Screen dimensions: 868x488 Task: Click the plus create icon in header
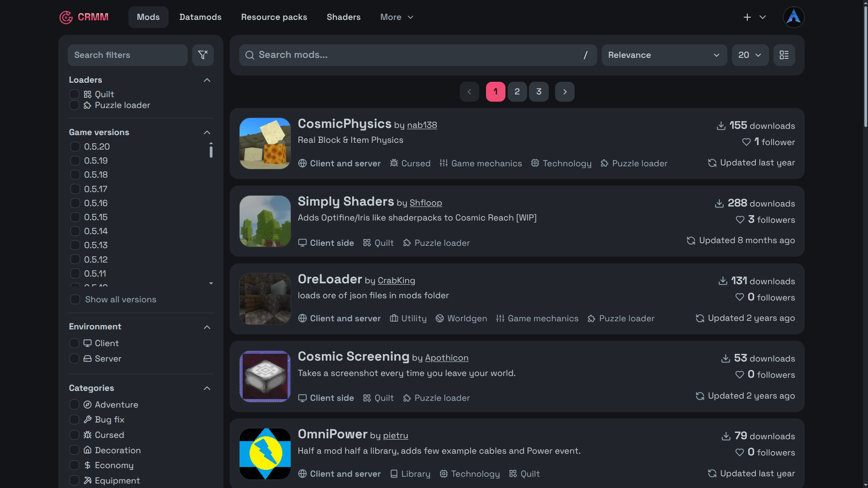747,17
